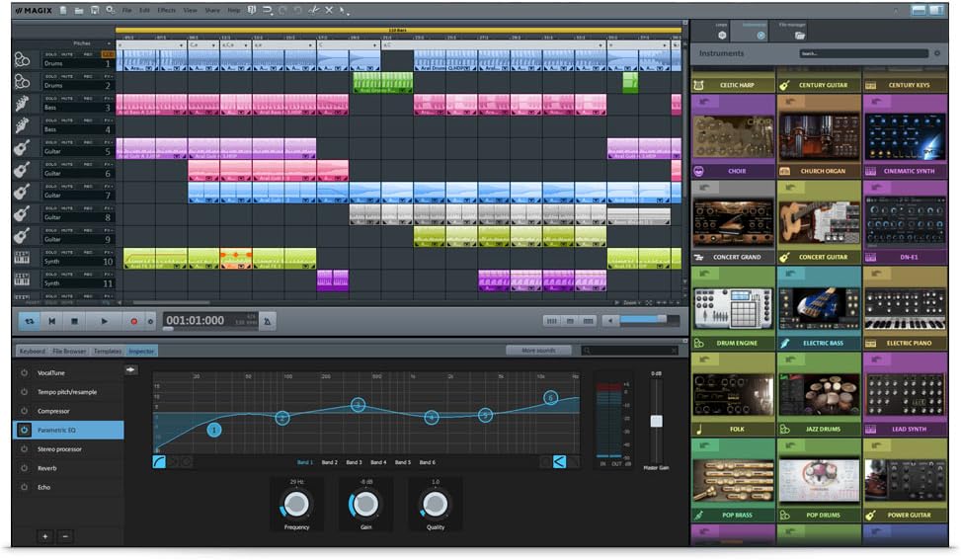Open the Effects menu
Image resolution: width=961 pixels, height=560 pixels.
pos(166,10)
